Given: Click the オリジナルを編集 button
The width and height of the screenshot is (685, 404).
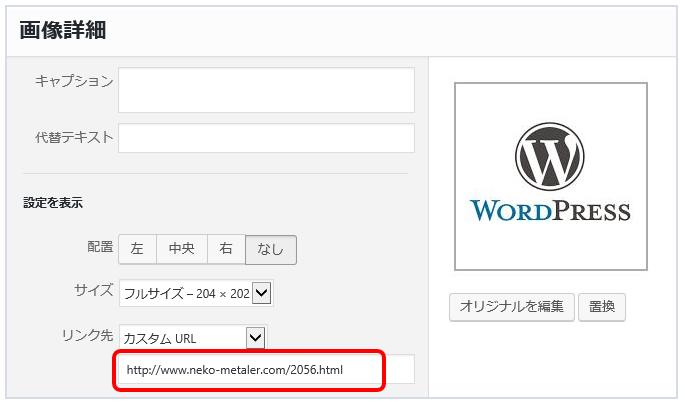Looking at the screenshot, I should click(512, 307).
